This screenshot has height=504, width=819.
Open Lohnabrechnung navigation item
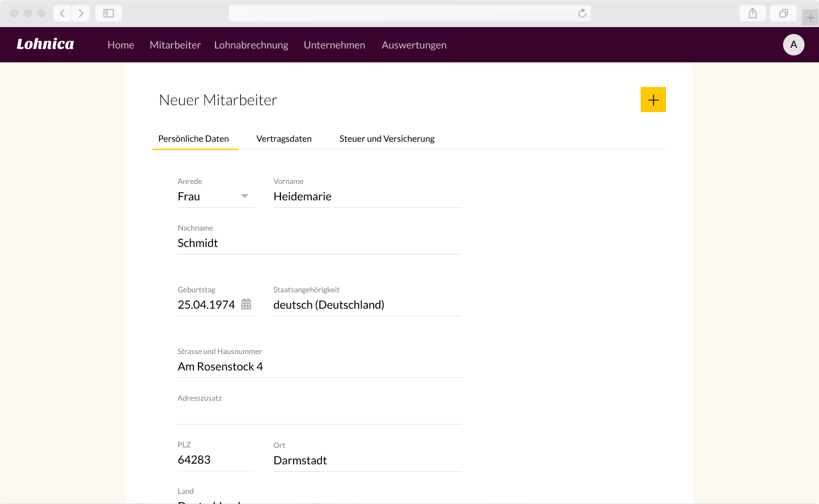pyautogui.click(x=251, y=45)
